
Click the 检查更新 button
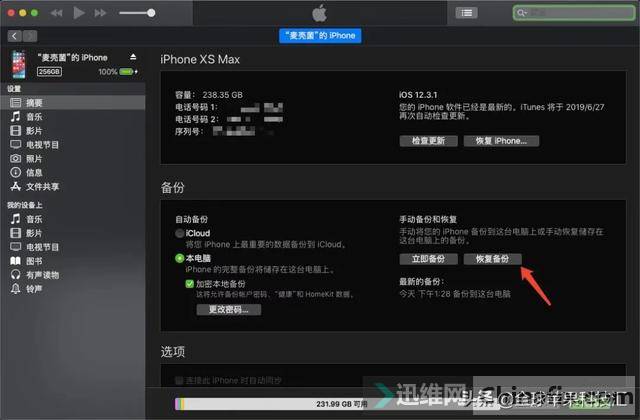coord(428,141)
